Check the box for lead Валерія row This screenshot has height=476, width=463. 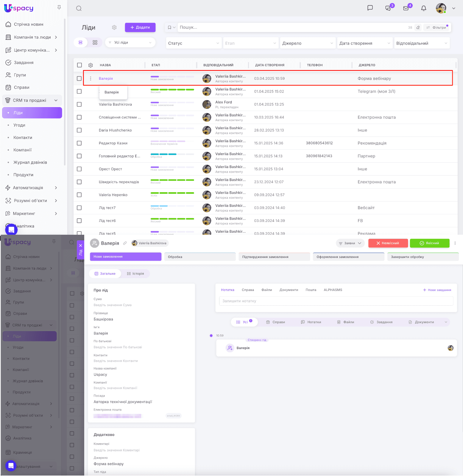(x=79, y=79)
